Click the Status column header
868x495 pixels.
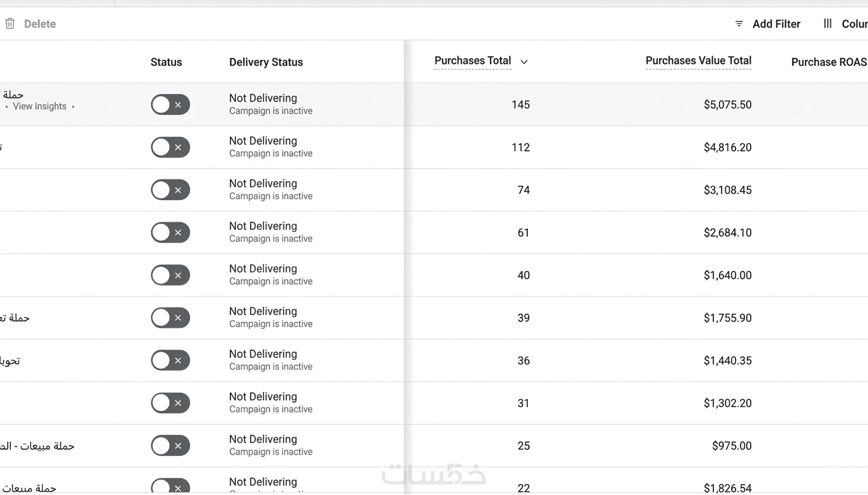(x=166, y=62)
